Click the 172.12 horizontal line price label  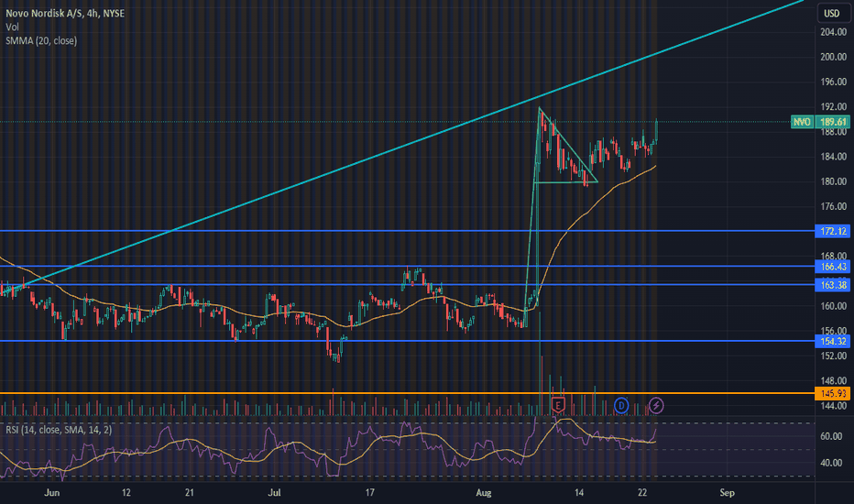833,231
